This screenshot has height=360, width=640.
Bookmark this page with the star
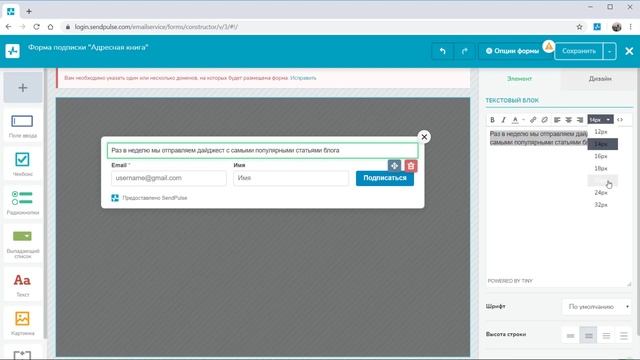pyautogui.click(x=579, y=27)
